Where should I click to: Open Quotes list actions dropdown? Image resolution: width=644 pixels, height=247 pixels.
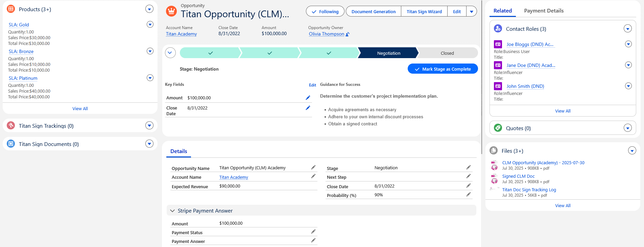[628, 128]
